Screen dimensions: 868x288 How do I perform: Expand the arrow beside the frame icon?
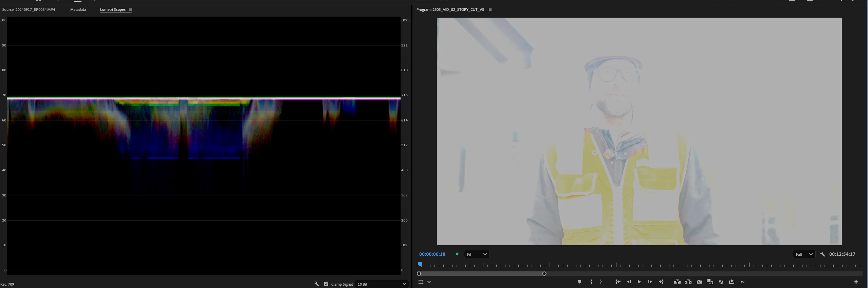pos(429,282)
